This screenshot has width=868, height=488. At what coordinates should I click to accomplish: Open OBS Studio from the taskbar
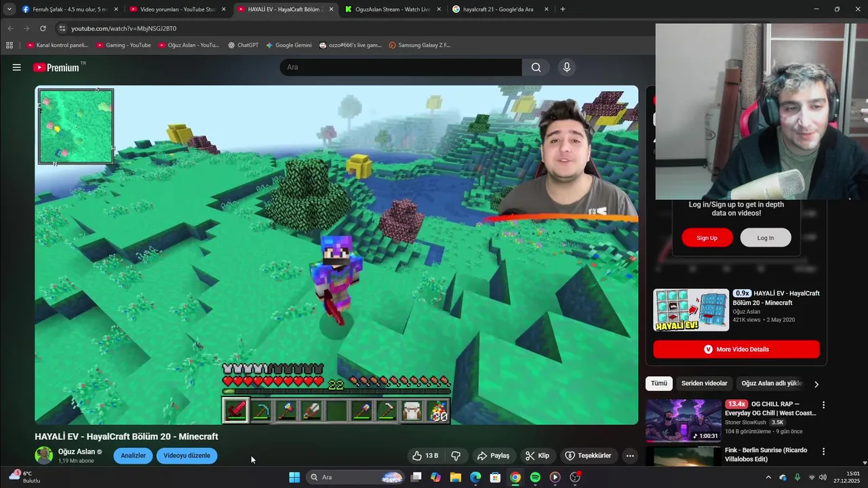tap(575, 477)
